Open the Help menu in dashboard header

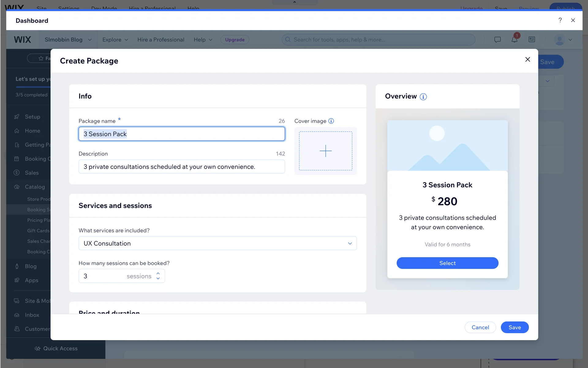point(203,40)
